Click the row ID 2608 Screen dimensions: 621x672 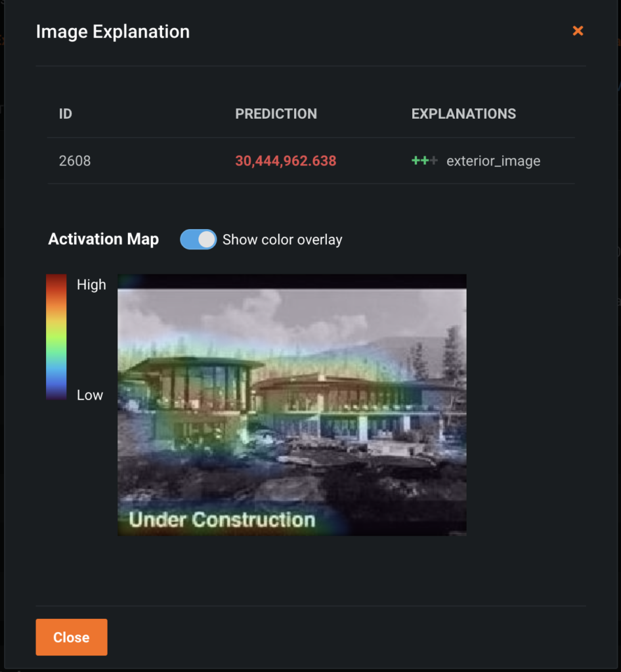[75, 161]
